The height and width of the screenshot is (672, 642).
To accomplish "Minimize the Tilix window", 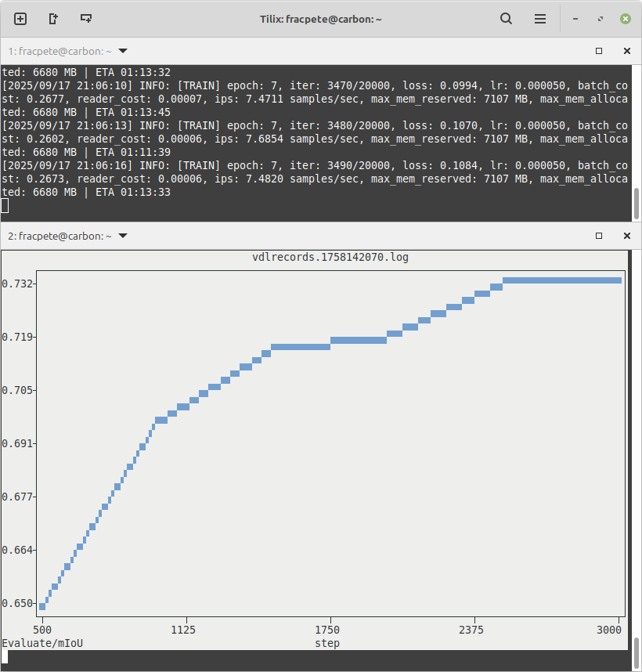I will (576, 19).
